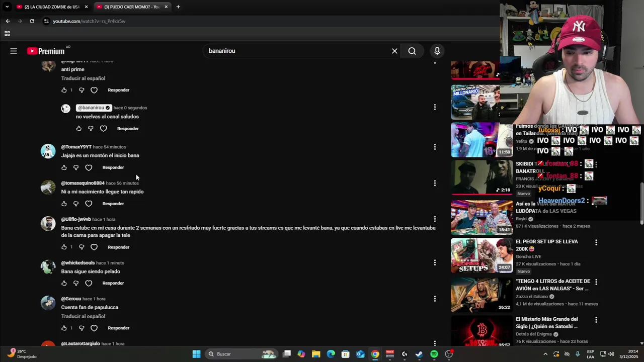Open more actions for @Uliflo-jw9vb comment
This screenshot has width=644, height=362.
[435, 219]
